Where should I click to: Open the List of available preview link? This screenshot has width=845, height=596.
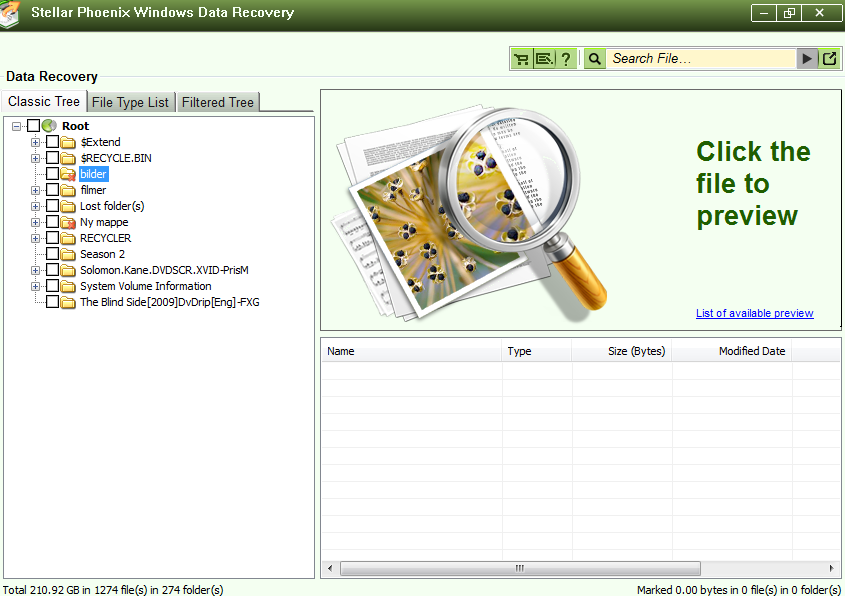[754, 313]
